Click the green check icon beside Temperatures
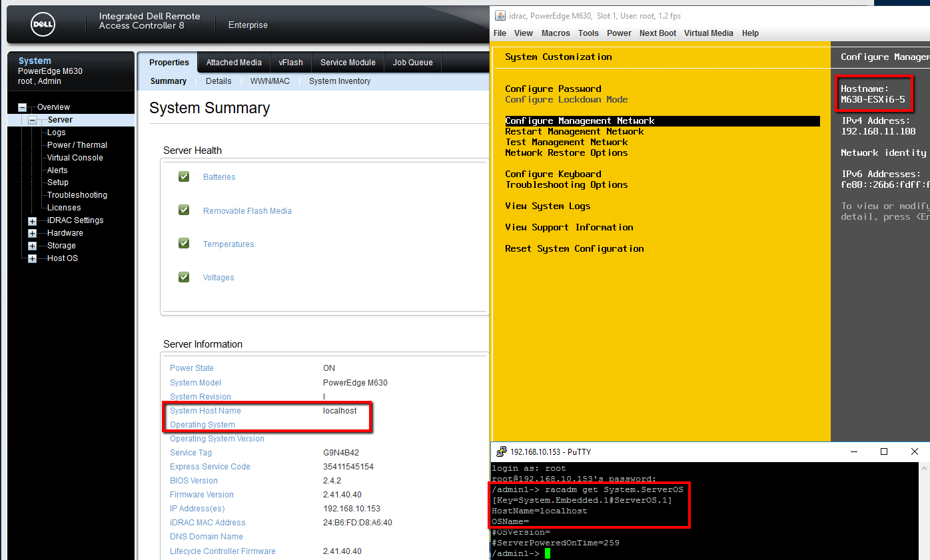Image resolution: width=930 pixels, height=560 pixels. point(183,243)
